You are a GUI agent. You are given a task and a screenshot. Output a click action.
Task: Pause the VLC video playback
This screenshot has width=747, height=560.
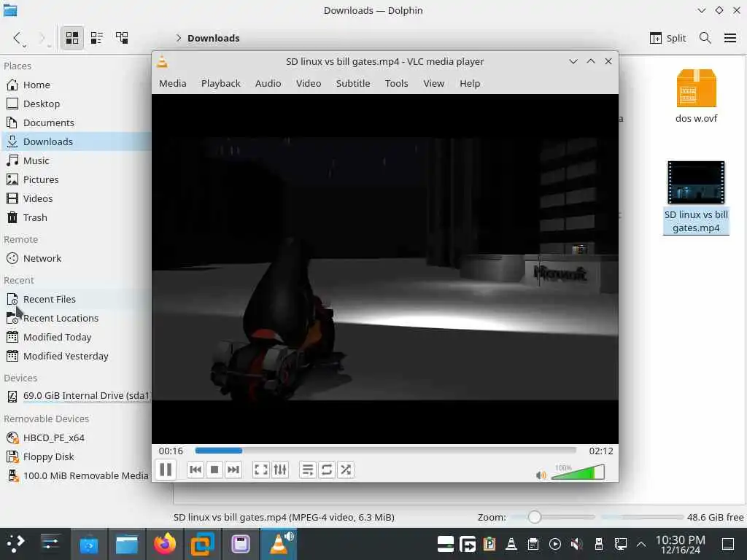tap(166, 470)
